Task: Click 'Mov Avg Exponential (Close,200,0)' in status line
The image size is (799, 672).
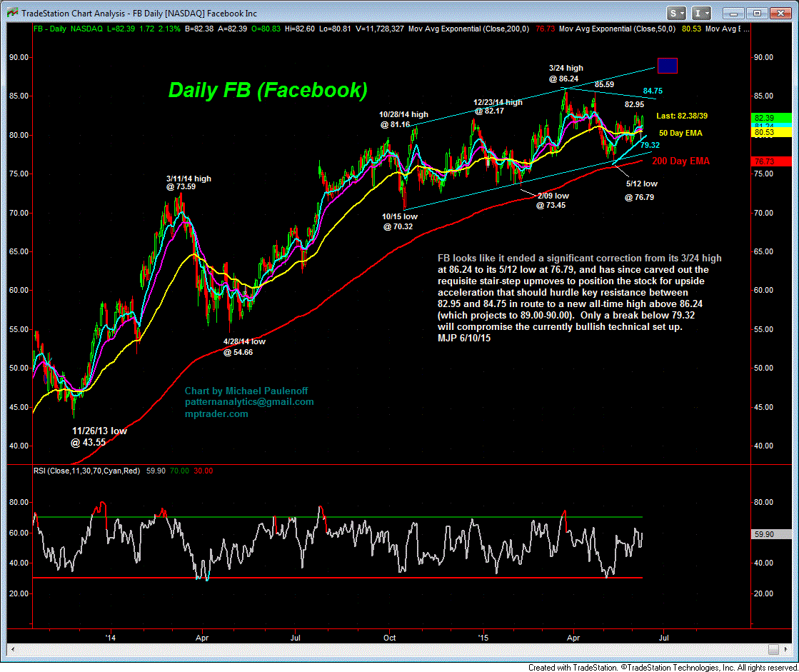Action: click(x=469, y=29)
